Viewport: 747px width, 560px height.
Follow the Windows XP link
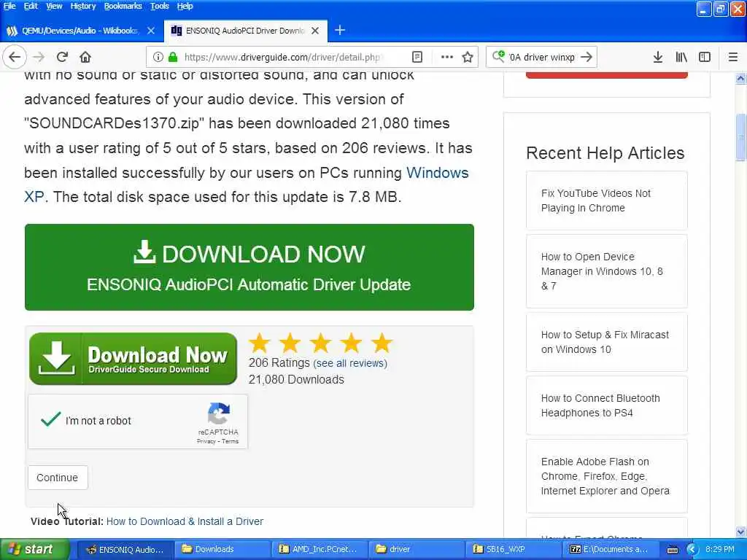click(x=437, y=173)
